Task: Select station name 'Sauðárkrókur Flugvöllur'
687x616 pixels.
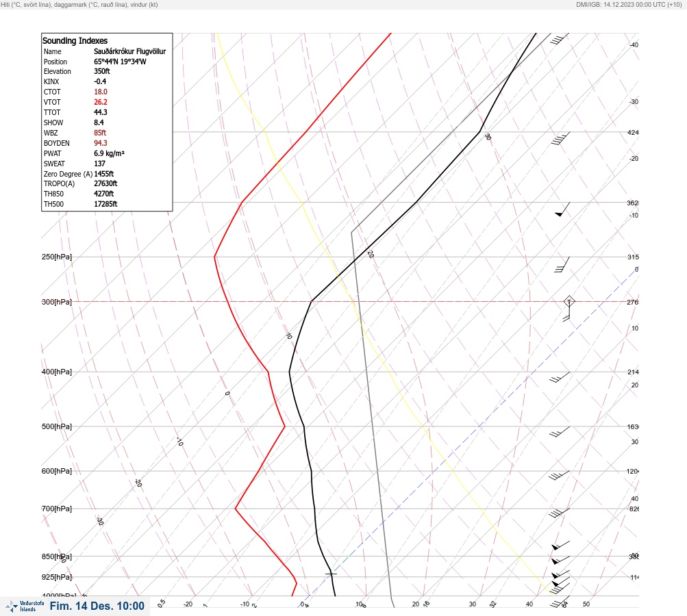Action: [129, 51]
